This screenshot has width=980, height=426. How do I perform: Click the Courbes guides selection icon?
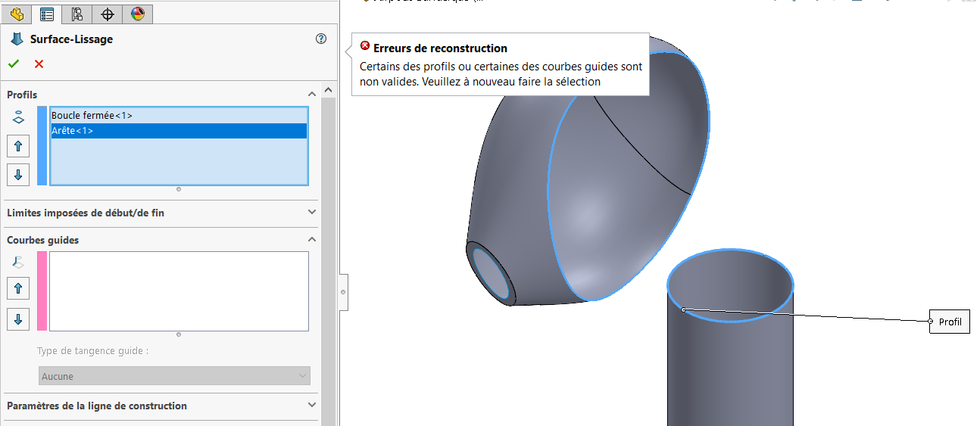coord(19,263)
